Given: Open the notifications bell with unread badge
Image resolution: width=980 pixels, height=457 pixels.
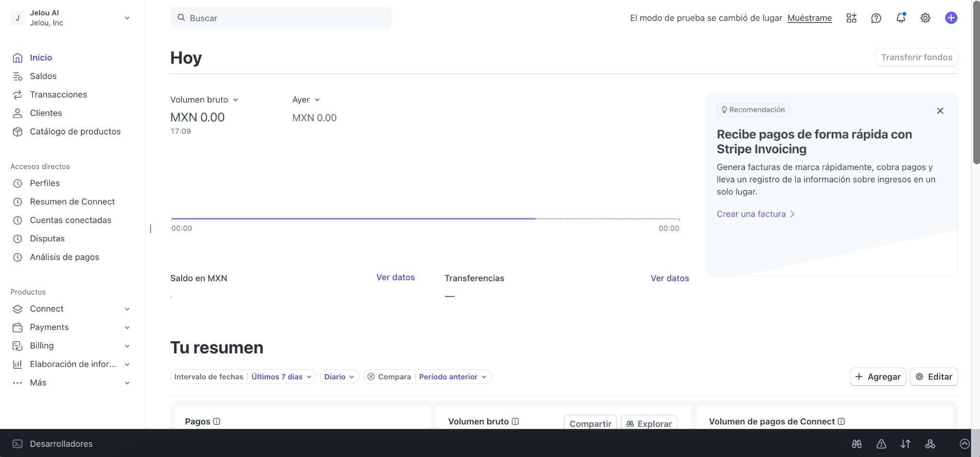Looking at the screenshot, I should [x=901, y=18].
